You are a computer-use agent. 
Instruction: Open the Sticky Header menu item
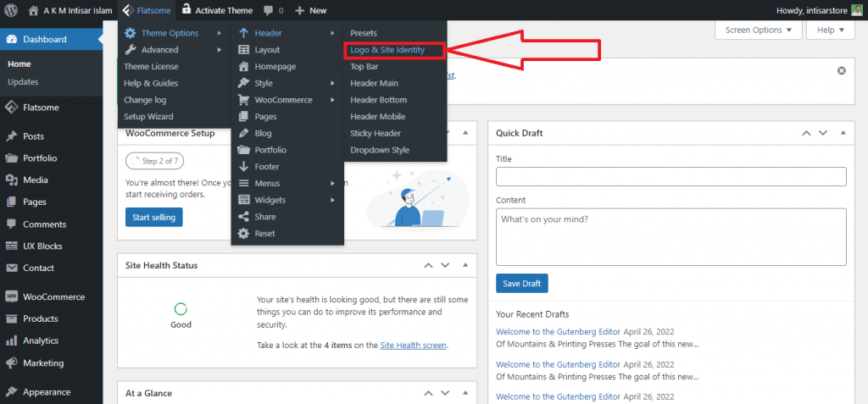click(x=376, y=133)
